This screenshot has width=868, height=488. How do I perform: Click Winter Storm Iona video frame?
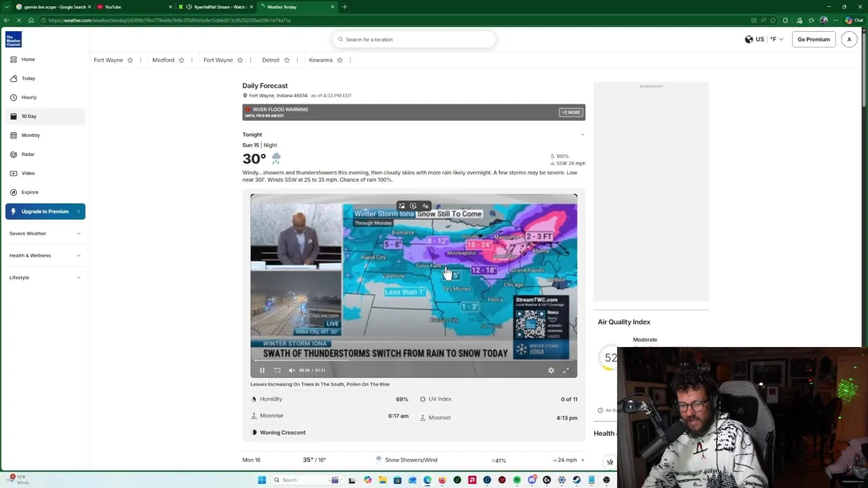tap(414, 285)
